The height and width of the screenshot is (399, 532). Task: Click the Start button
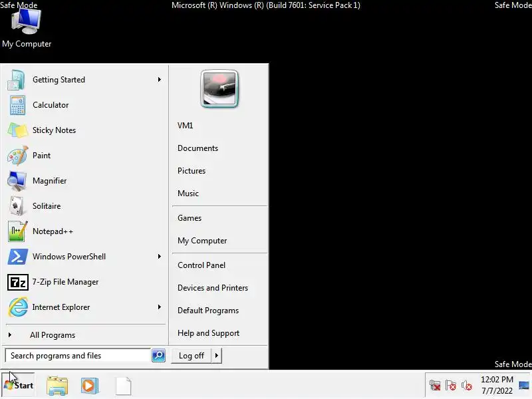click(18, 386)
